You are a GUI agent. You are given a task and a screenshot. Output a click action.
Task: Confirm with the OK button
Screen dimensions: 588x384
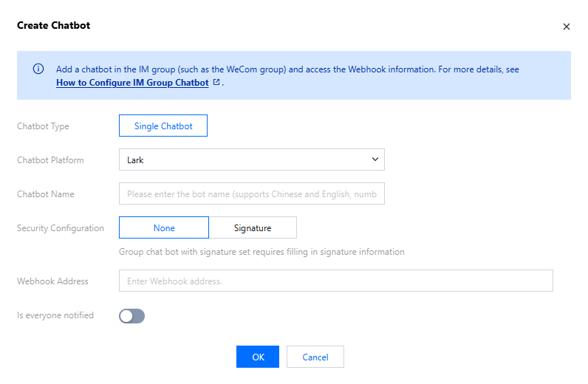pos(258,357)
